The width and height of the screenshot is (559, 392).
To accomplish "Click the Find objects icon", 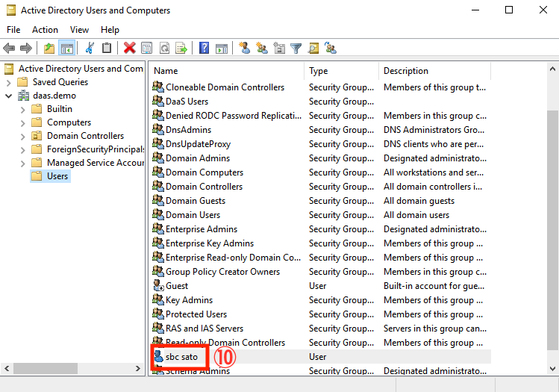I will click(x=313, y=48).
